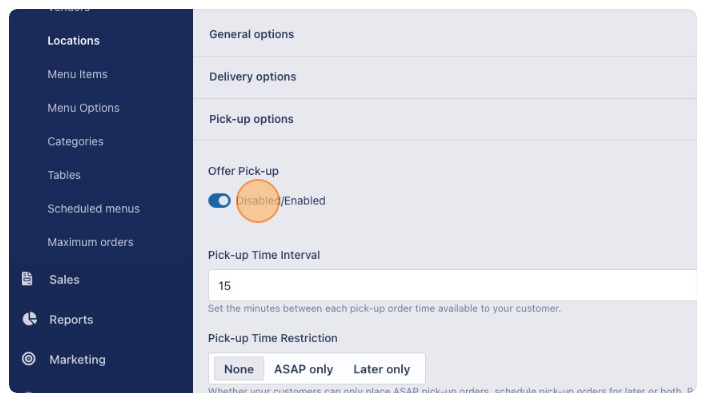Open the Reports menu label
Image resolution: width=704 pixels, height=399 pixels.
[x=71, y=320]
